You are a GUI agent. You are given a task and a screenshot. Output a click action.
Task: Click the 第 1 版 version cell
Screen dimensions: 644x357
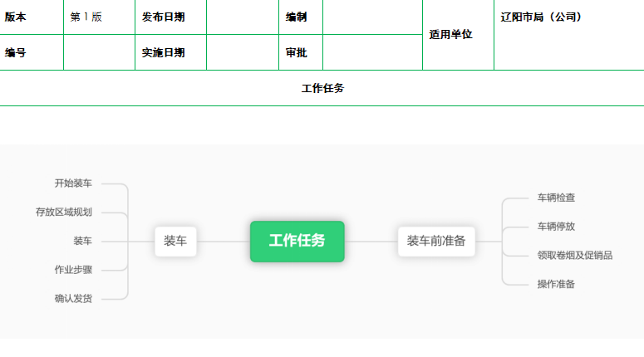click(x=100, y=17)
